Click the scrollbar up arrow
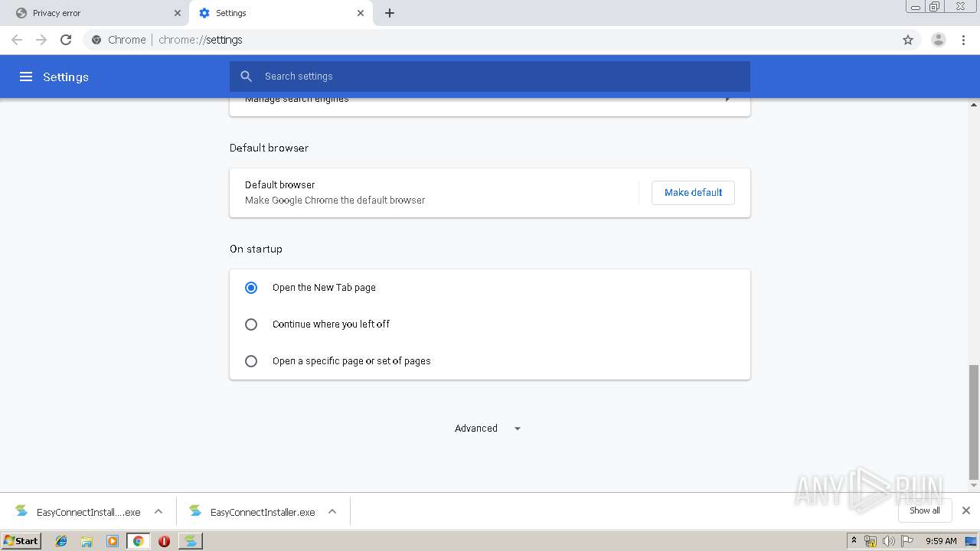 [x=974, y=104]
